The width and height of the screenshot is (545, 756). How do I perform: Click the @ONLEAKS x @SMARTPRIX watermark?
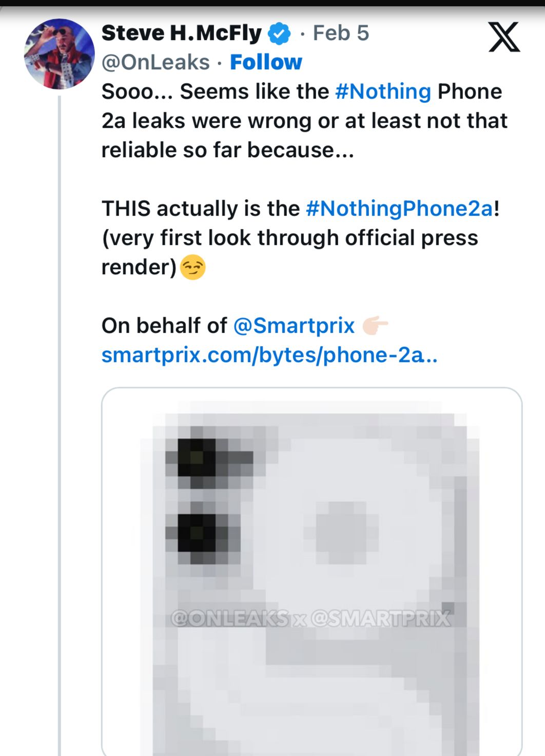[x=311, y=618]
